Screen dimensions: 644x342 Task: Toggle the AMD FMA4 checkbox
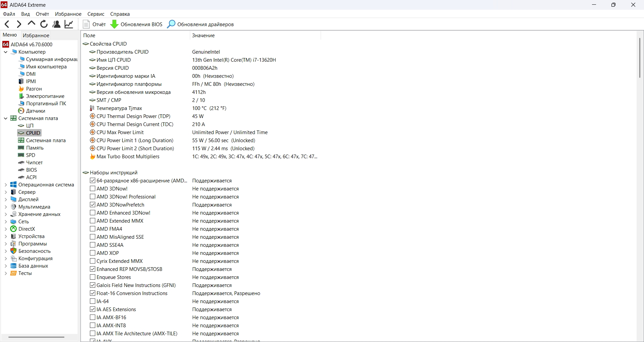coord(93,229)
